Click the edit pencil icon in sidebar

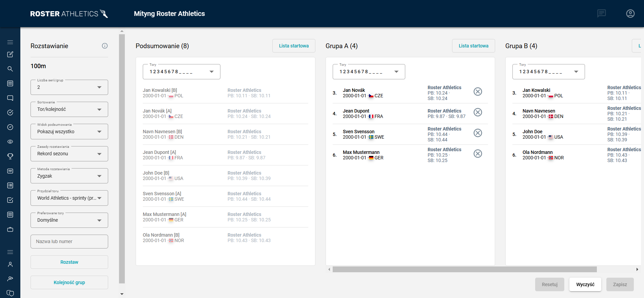pyautogui.click(x=10, y=54)
